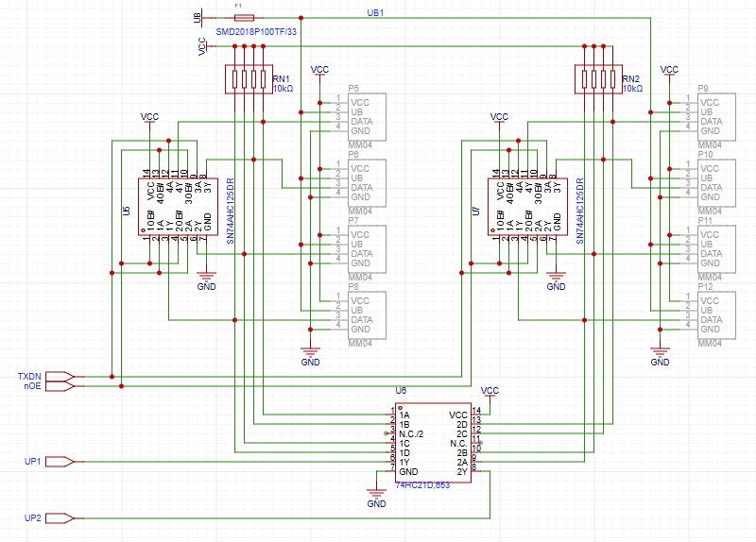
Task: Click the SMD2018P100TF/33 fuse value text
Action: pos(256,32)
